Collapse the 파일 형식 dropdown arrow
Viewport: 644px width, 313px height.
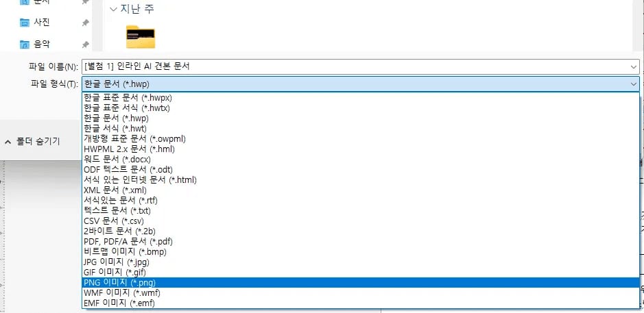(x=633, y=84)
